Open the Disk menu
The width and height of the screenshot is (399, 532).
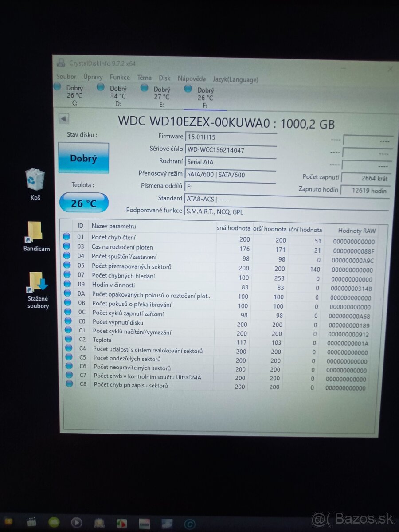coord(164,78)
